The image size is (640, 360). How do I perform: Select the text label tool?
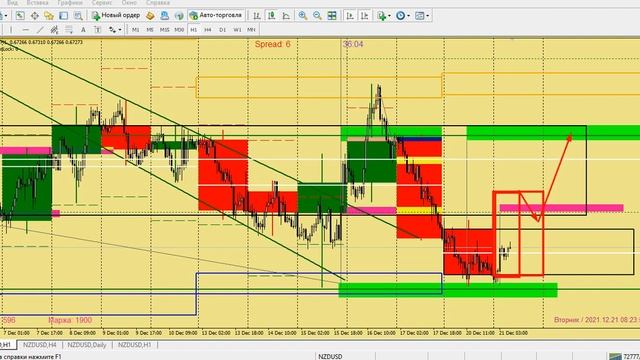(98, 30)
